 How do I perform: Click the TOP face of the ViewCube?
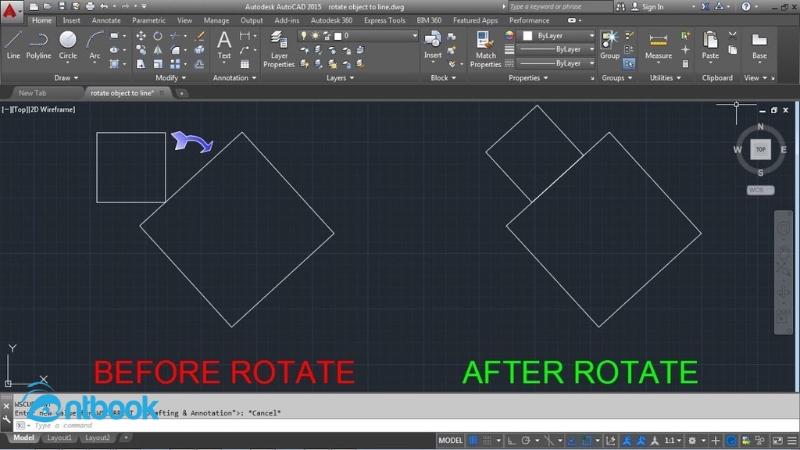tap(760, 149)
